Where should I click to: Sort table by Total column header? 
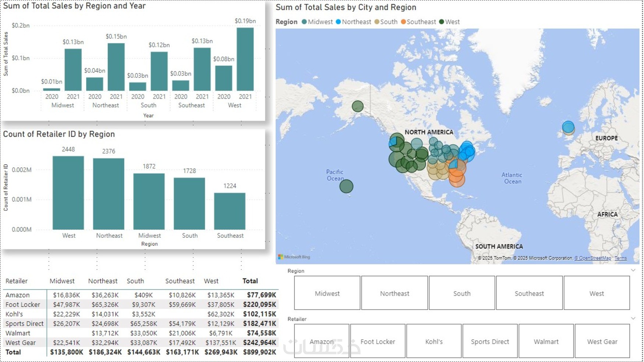click(x=250, y=281)
